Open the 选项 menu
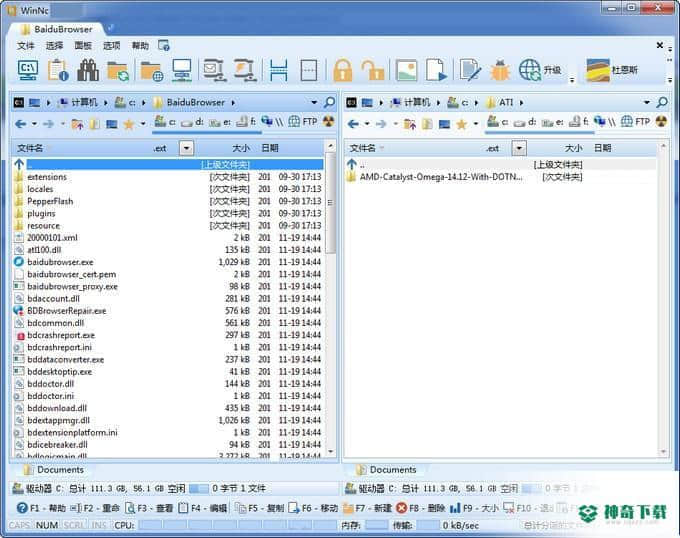680x538 pixels. click(x=111, y=46)
